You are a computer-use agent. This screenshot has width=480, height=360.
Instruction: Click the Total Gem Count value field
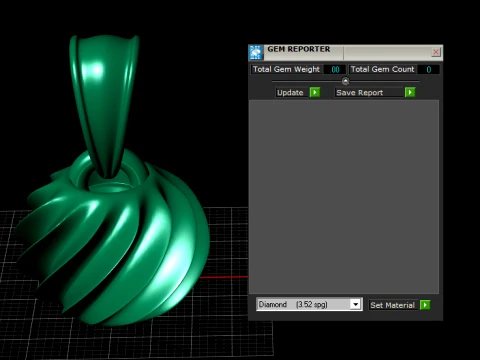tap(428, 69)
